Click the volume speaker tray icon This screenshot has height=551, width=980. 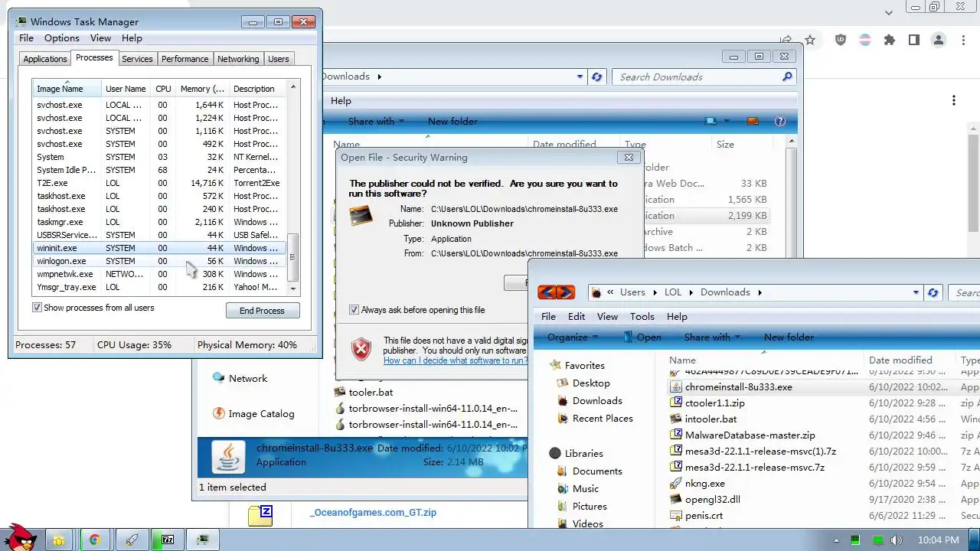pos(897,540)
